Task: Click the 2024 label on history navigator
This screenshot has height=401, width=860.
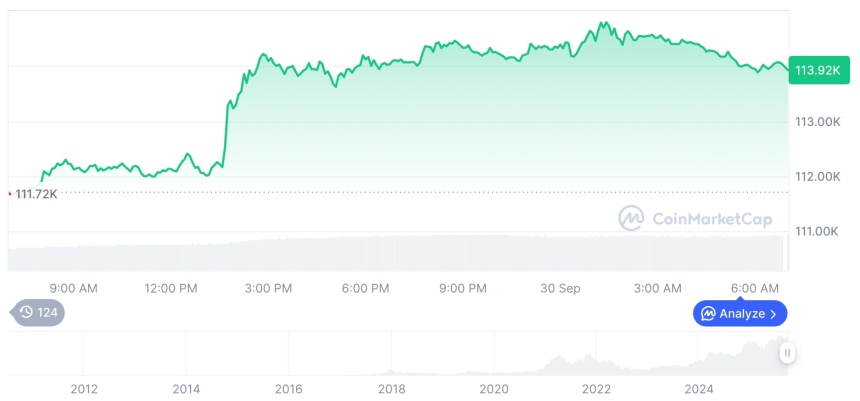Action: (x=699, y=389)
